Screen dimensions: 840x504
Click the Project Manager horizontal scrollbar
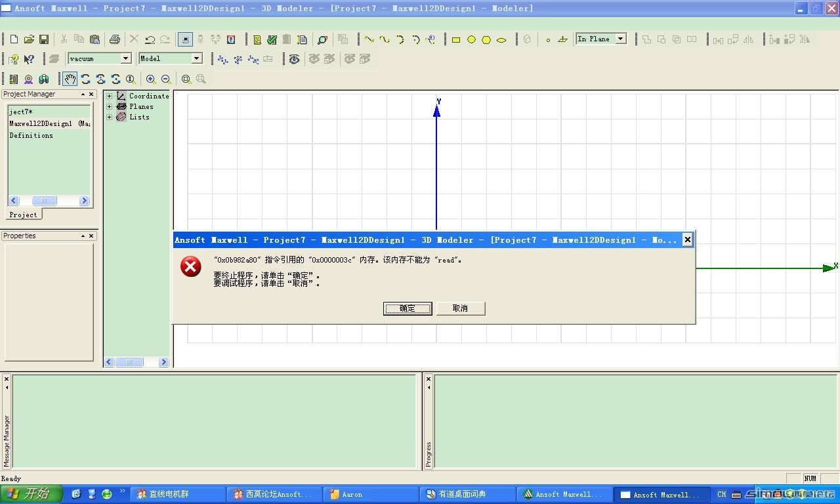[x=49, y=201]
